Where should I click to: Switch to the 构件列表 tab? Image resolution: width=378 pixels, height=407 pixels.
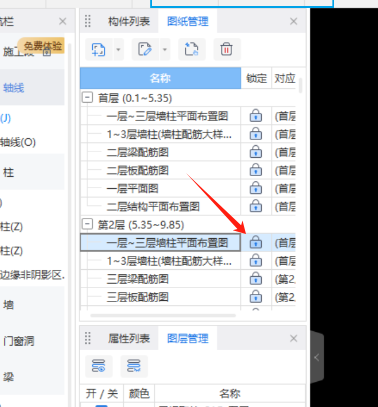tap(129, 22)
